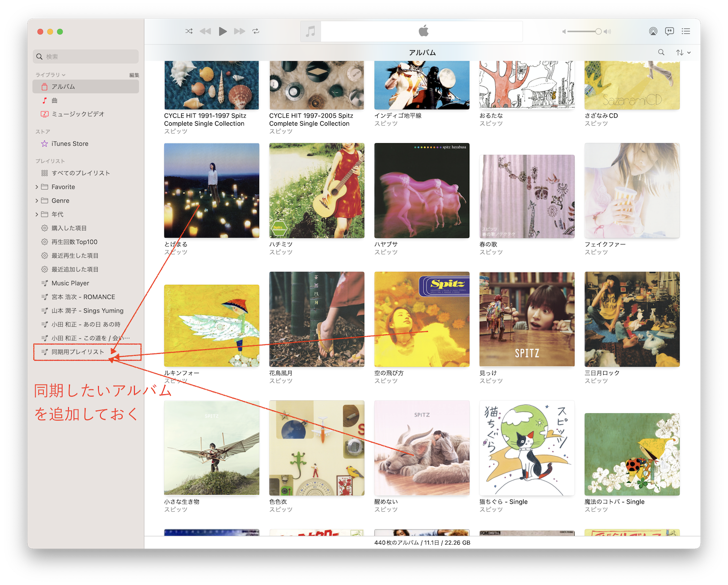The width and height of the screenshot is (728, 585).
Task: Skip to next track
Action: (x=240, y=31)
